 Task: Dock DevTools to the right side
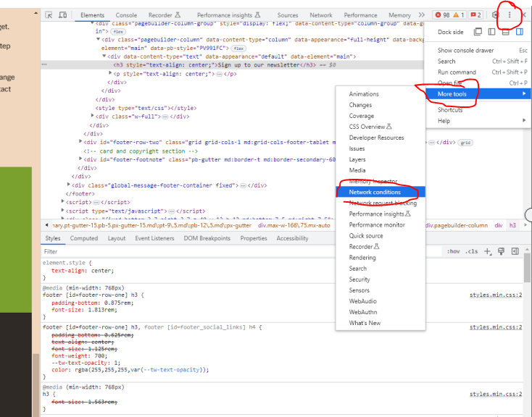520,32
